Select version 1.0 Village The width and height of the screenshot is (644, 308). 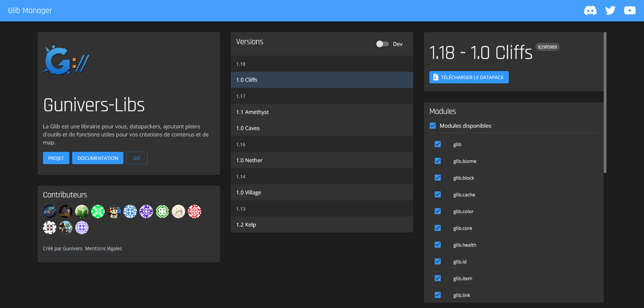pyautogui.click(x=322, y=192)
